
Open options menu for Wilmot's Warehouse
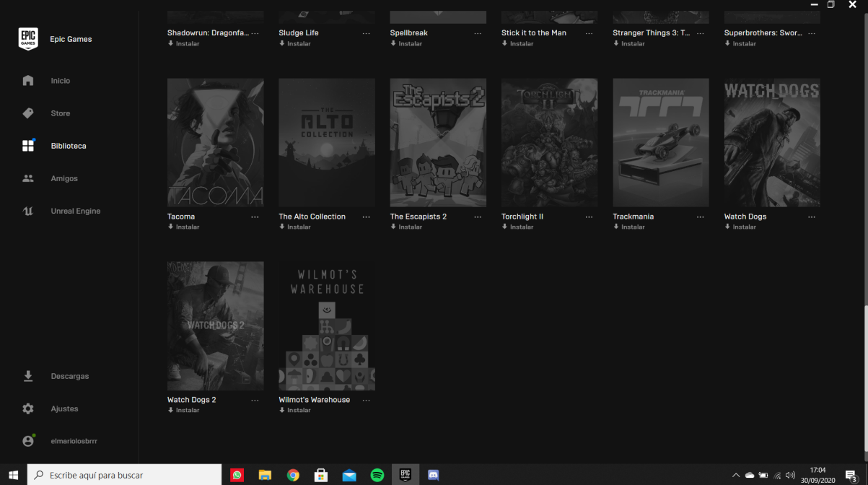coord(366,401)
